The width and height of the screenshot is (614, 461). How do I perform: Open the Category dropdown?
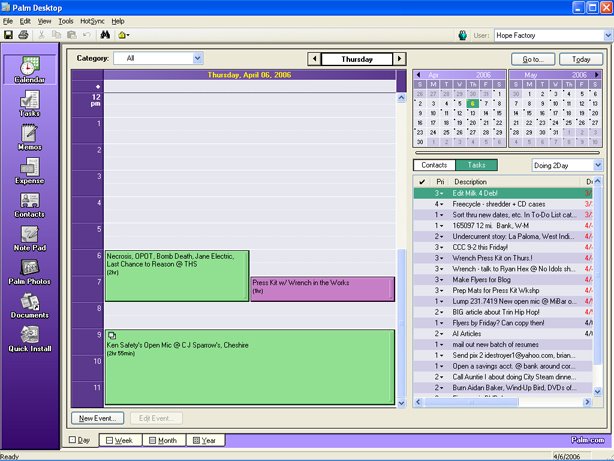pos(198,58)
